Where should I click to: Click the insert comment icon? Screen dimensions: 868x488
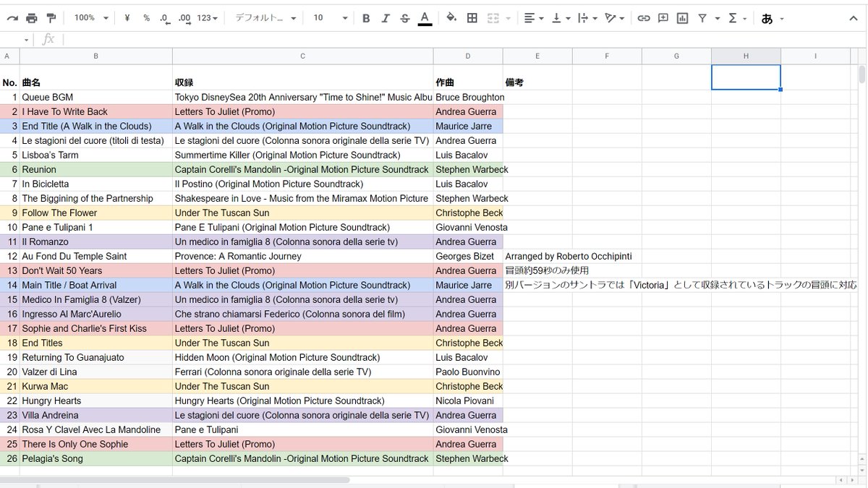point(663,18)
